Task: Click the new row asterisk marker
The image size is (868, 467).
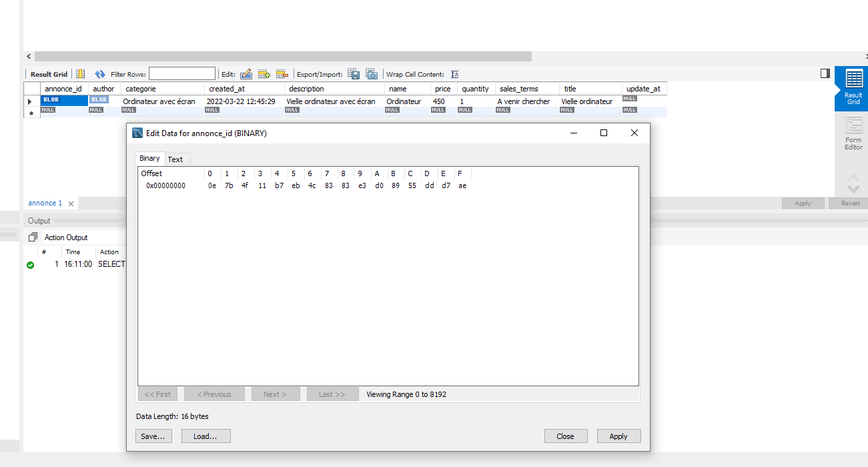Action: (31, 113)
